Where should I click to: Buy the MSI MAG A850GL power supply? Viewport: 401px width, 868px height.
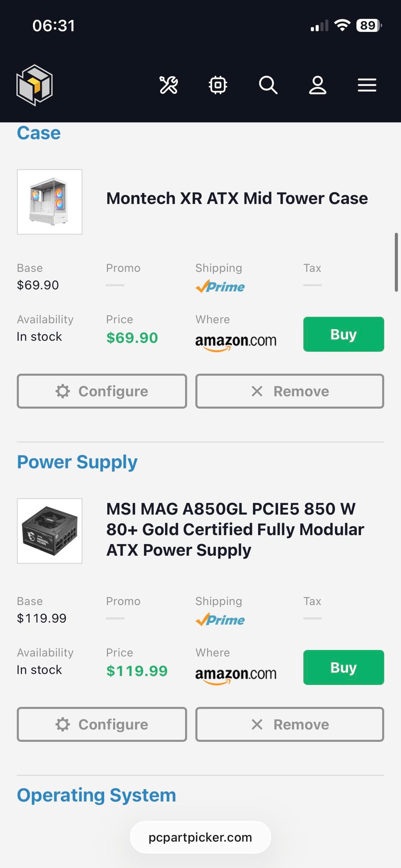pos(343,667)
